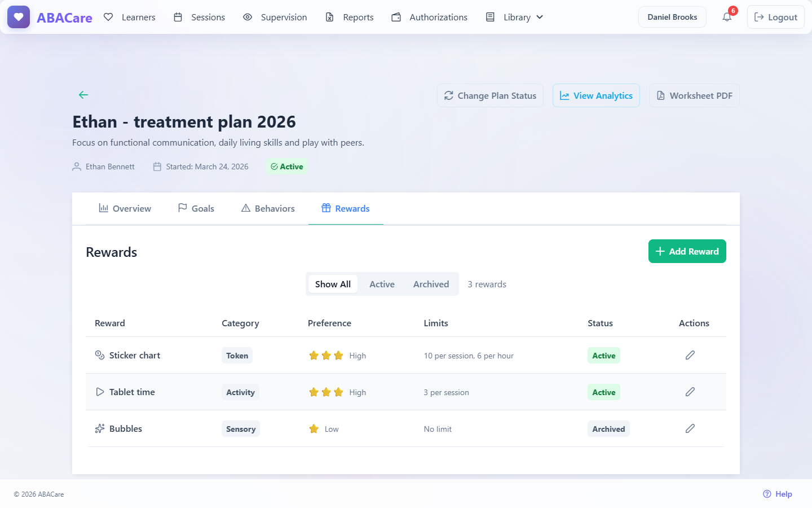Click the 'No limit' text for Bubbles
The width and height of the screenshot is (812, 508).
[x=438, y=429]
